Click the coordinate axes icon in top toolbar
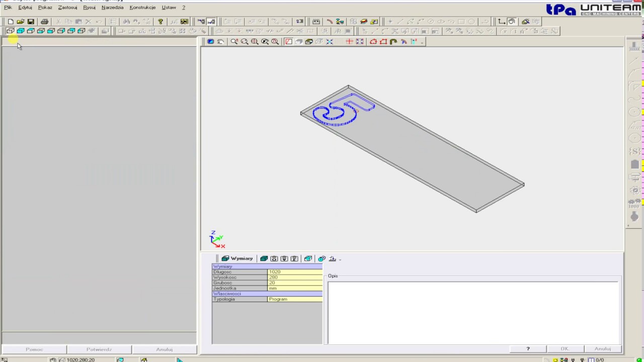This screenshot has height=362, width=644. tap(502, 22)
